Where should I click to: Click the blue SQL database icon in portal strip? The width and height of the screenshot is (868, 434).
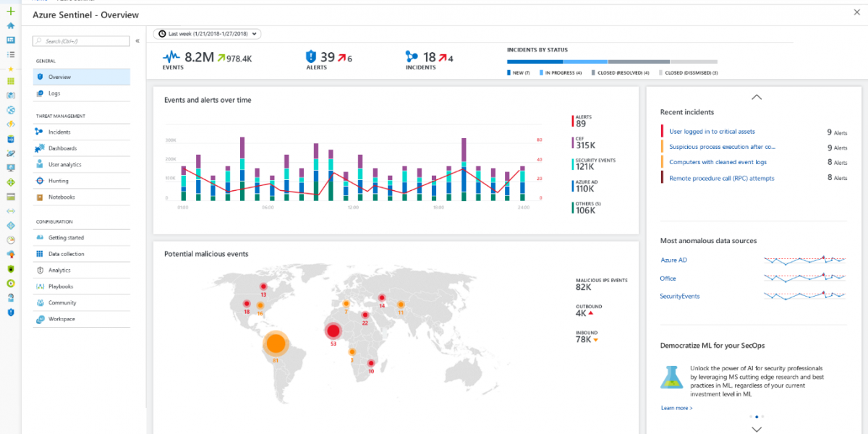10,139
